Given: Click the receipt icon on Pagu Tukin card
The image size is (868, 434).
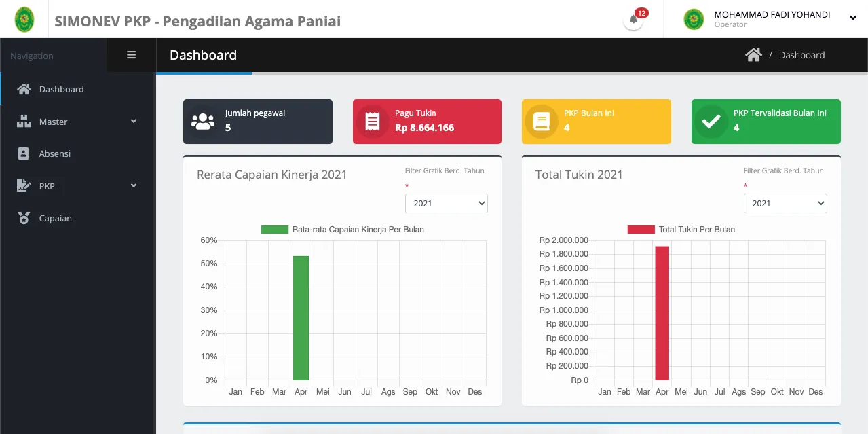Looking at the screenshot, I should 372,122.
